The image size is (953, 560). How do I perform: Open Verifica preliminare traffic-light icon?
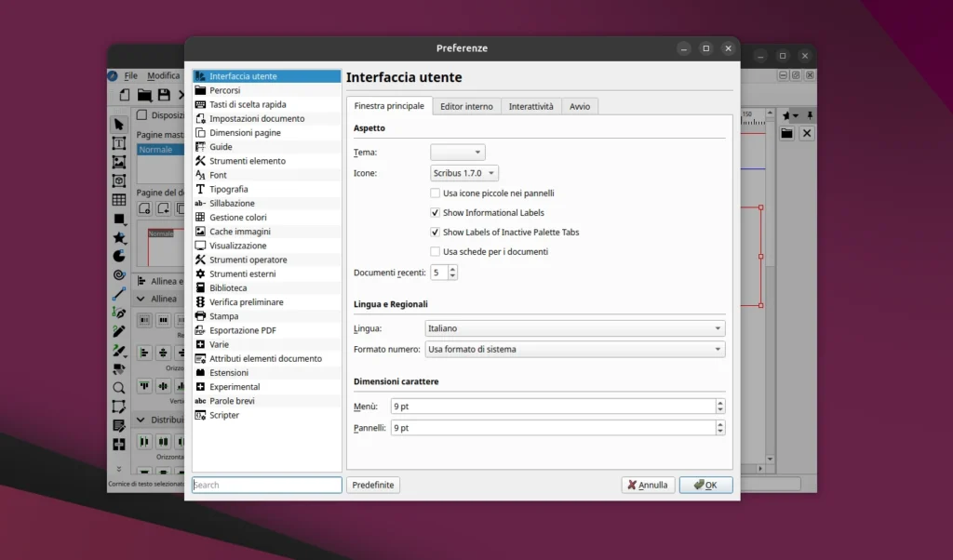200,302
